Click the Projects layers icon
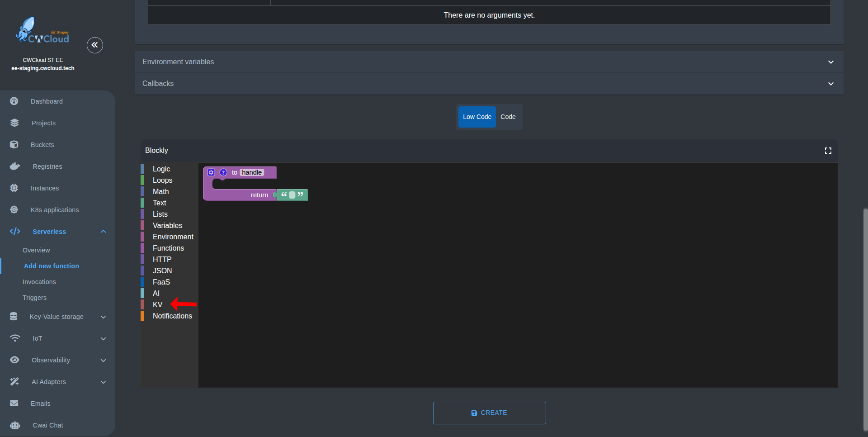868x437 pixels. pyautogui.click(x=14, y=123)
